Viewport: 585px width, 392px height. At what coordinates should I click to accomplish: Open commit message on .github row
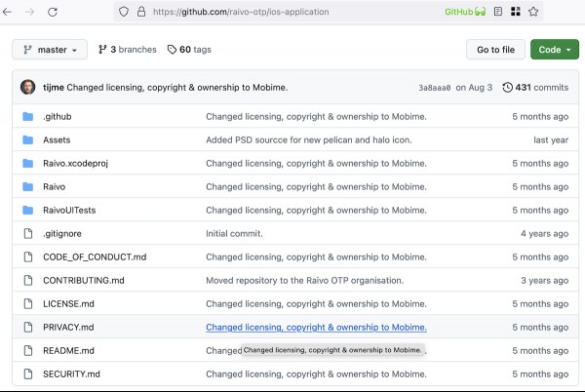click(x=316, y=116)
